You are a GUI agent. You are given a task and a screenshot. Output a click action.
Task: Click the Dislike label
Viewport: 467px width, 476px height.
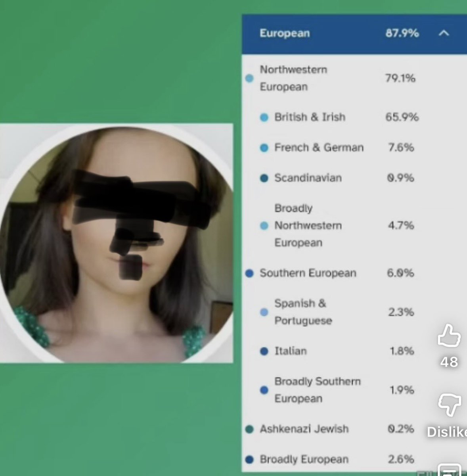447,432
